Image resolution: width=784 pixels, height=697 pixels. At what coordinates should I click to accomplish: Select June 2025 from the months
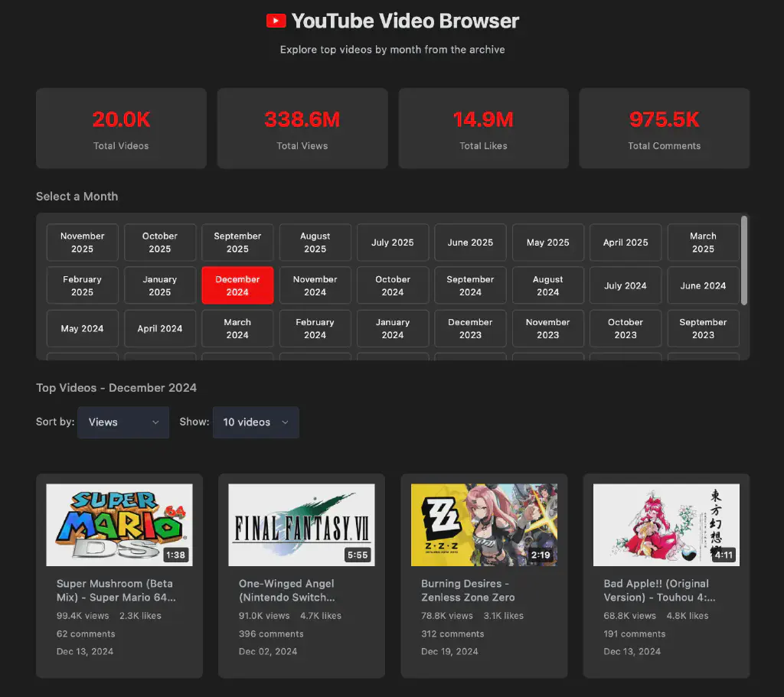point(470,243)
